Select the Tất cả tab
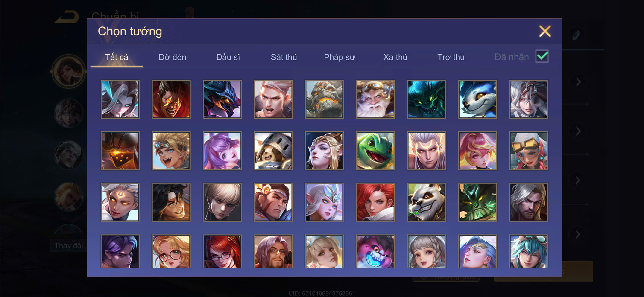This screenshot has height=297, width=644. coord(117,57)
